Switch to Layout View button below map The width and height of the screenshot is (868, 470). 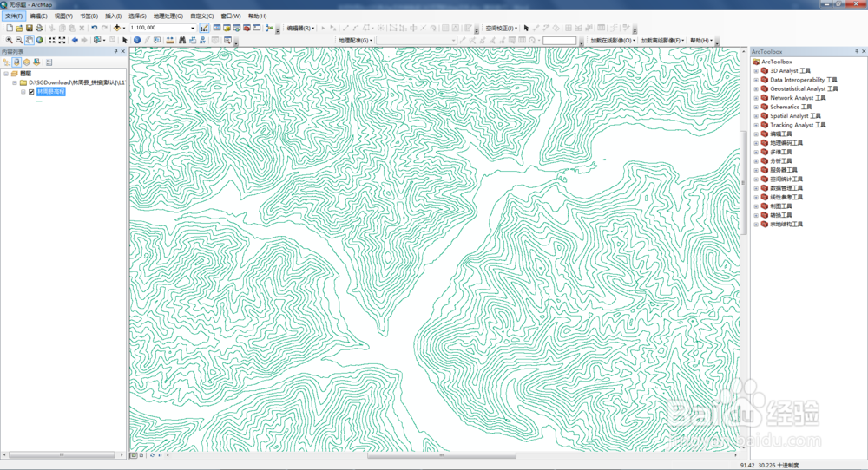tap(141, 455)
